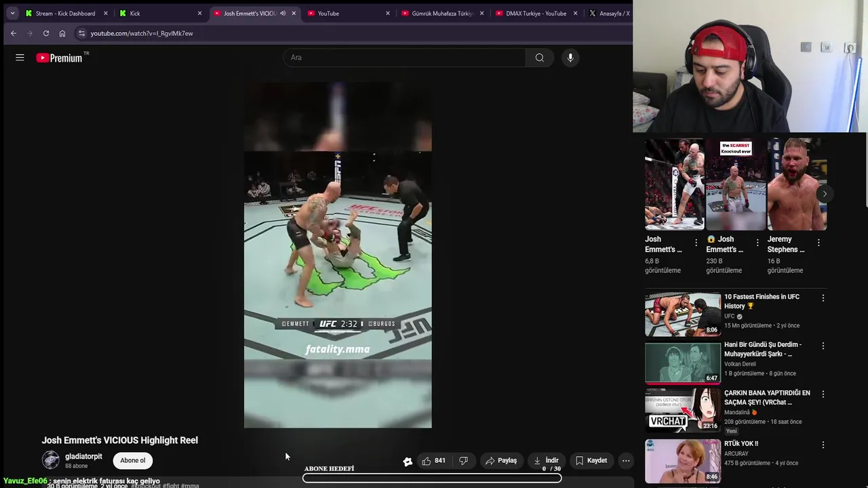Download video with İndir button
Image resolution: width=868 pixels, height=488 pixels.
(x=547, y=460)
